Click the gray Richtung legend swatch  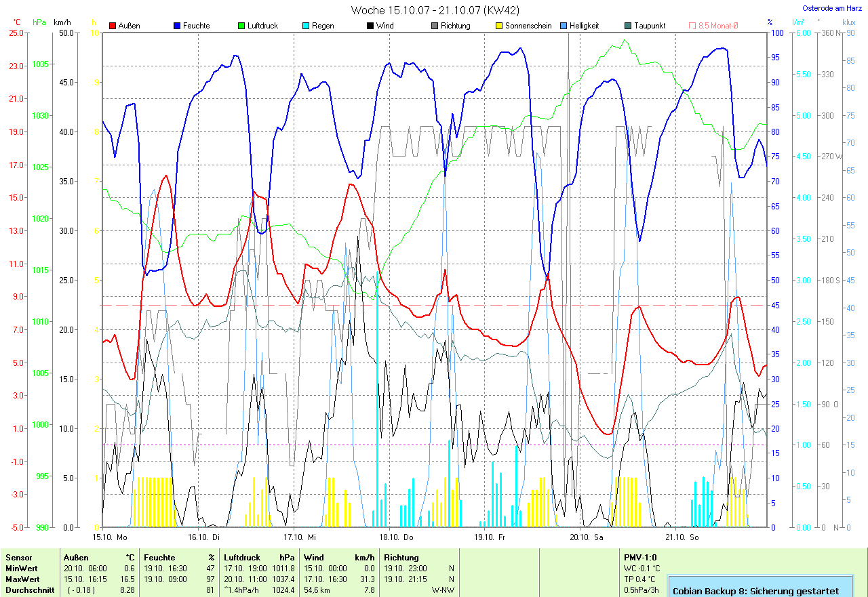(x=435, y=26)
